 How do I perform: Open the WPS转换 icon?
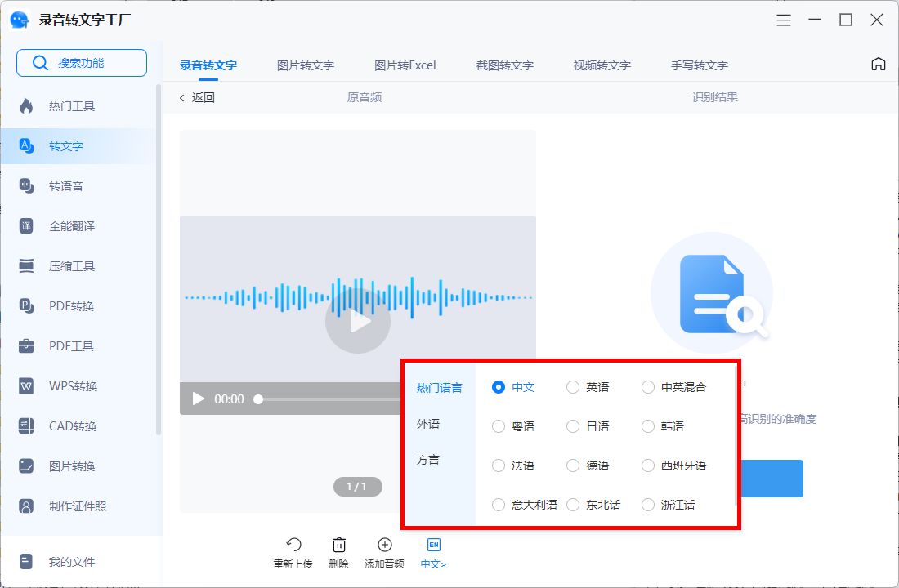pos(26,385)
